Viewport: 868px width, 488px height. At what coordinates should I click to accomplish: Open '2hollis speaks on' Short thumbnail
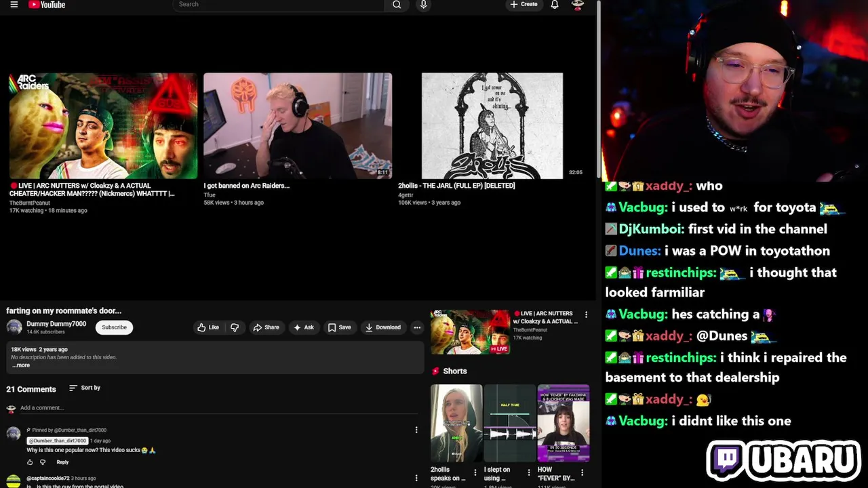[x=456, y=423]
